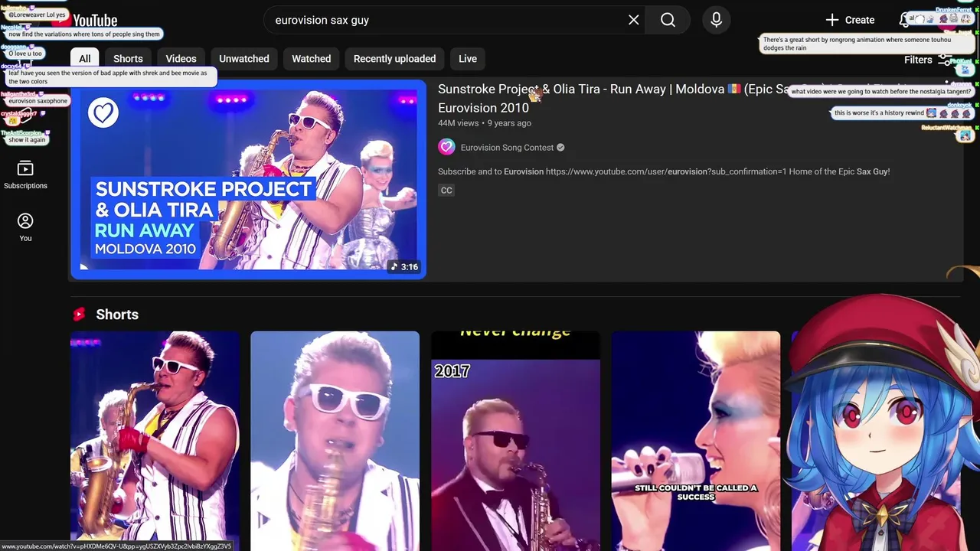
Task: Open Subscriptions in the sidebar
Action: pos(25,175)
